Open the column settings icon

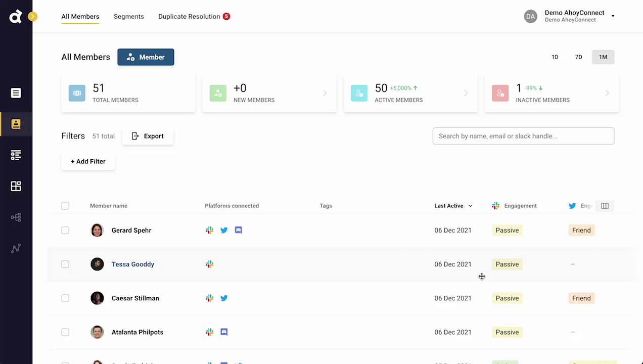click(605, 206)
